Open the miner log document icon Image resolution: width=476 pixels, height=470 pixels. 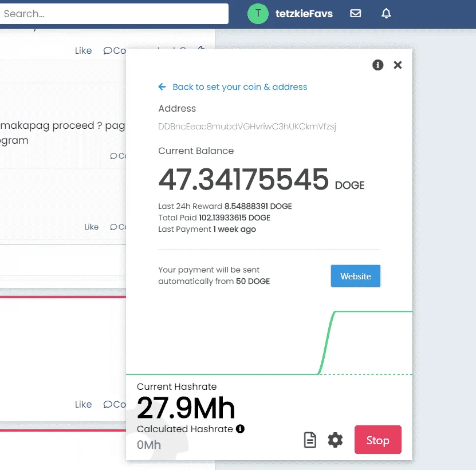click(310, 440)
